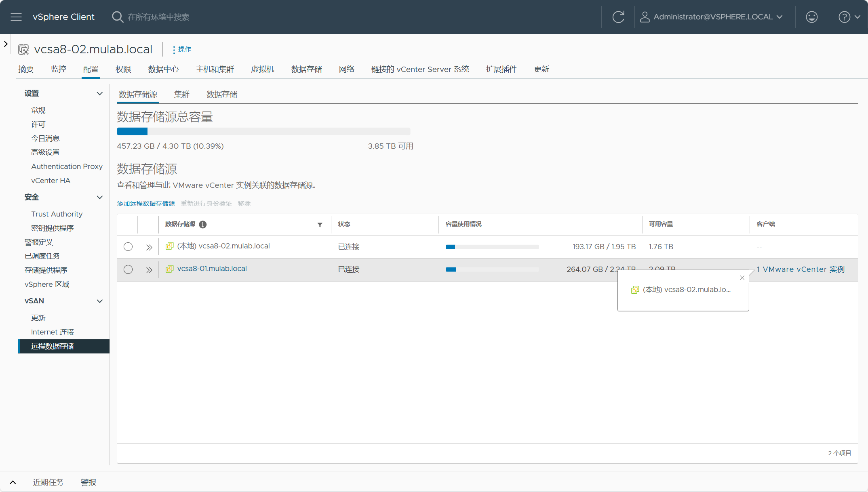Open the vcsa8-01.mulab.local datastore source link

click(x=212, y=269)
